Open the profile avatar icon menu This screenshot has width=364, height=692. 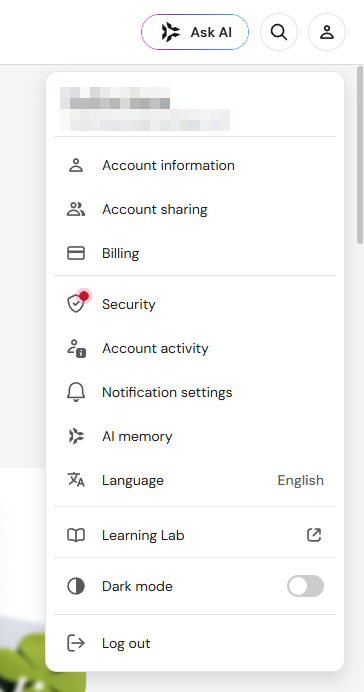(x=327, y=32)
